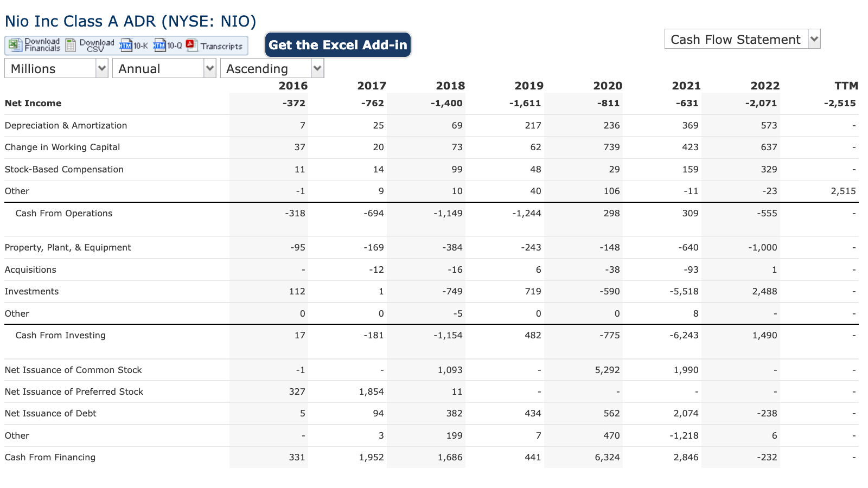Image resolution: width=868 pixels, height=488 pixels.
Task: Click the Change in Working Capital label
Action: tap(62, 147)
